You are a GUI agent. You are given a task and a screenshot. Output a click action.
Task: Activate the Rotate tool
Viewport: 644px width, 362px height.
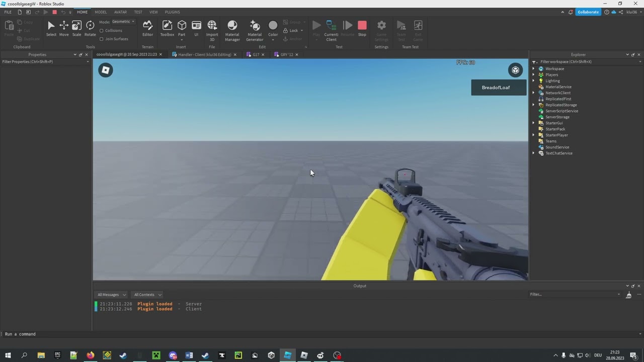point(90,29)
